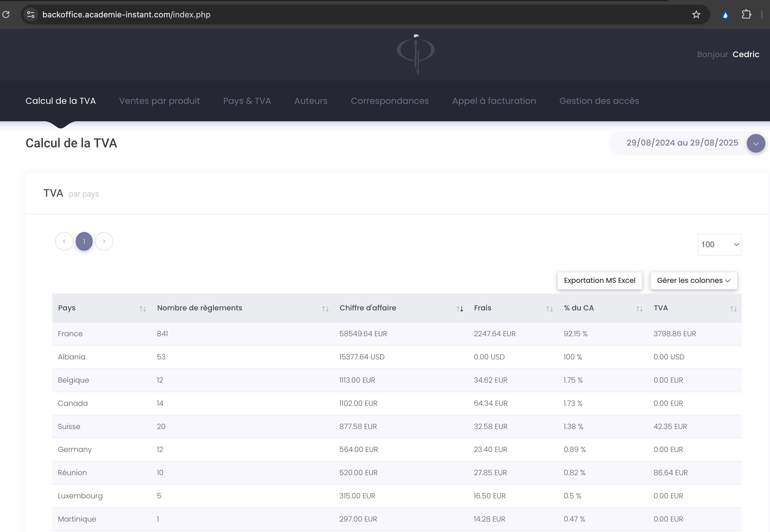
Task: Sort by % du CA column arrows
Action: coord(639,309)
